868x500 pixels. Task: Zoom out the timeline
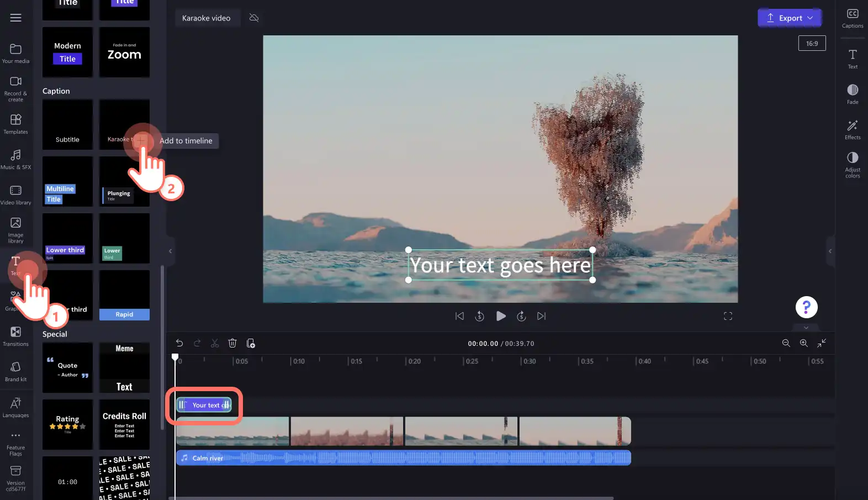786,343
